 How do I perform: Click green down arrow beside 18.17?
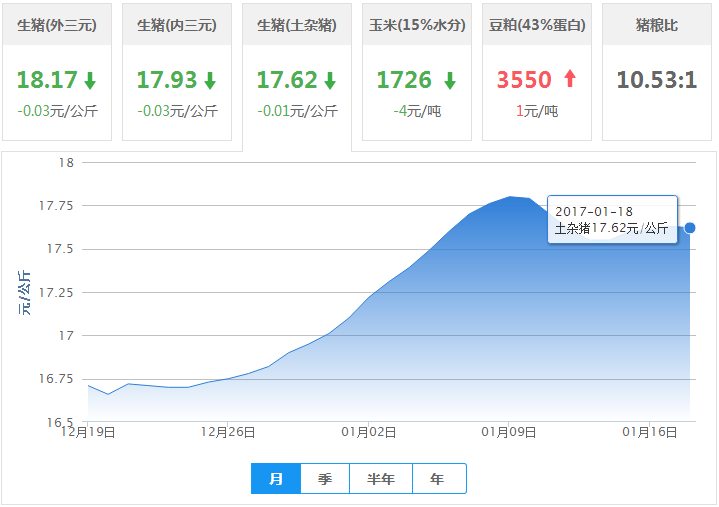[x=90, y=80]
